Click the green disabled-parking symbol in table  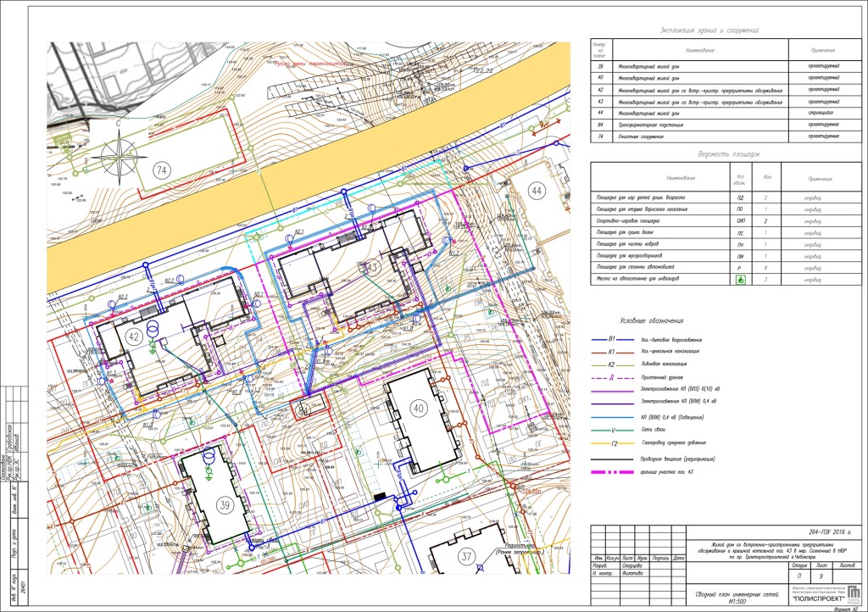[739, 280]
